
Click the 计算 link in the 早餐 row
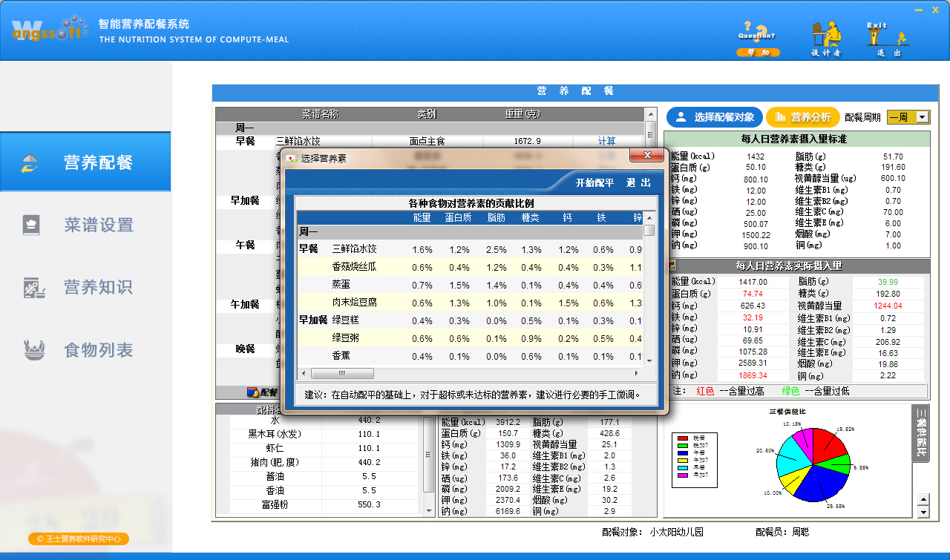(606, 141)
